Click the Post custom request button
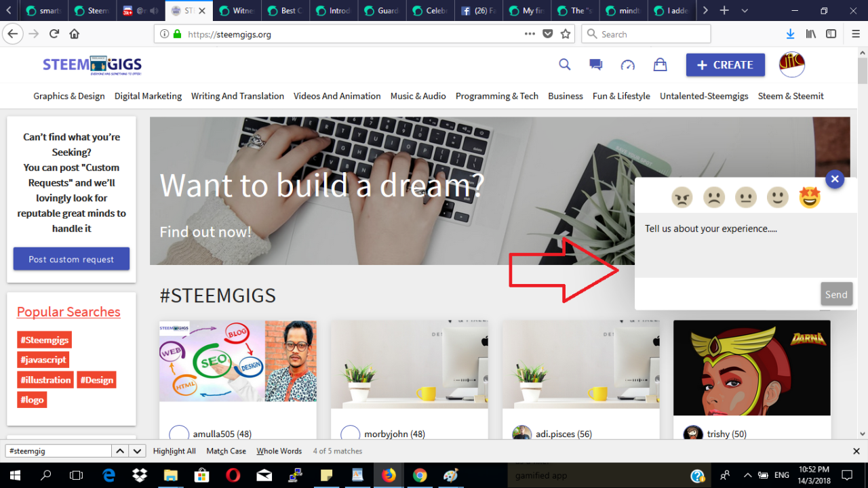The width and height of the screenshot is (868, 488). pos(71,259)
